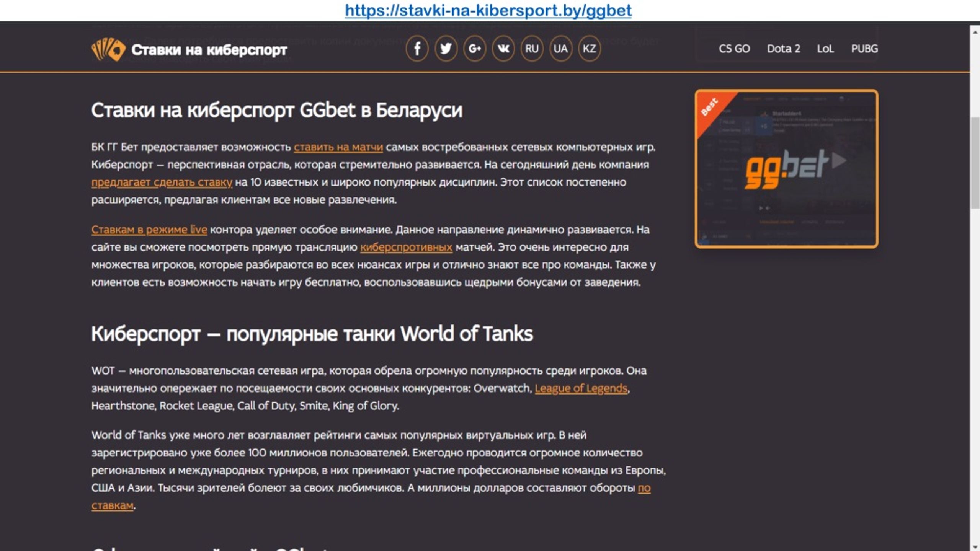The height and width of the screenshot is (551, 980).
Task: Open the Facebook social icon
Action: pyautogui.click(x=417, y=49)
